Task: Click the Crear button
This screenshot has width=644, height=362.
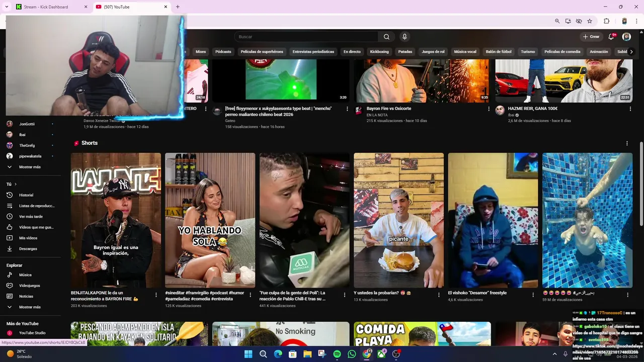Action: [591, 37]
